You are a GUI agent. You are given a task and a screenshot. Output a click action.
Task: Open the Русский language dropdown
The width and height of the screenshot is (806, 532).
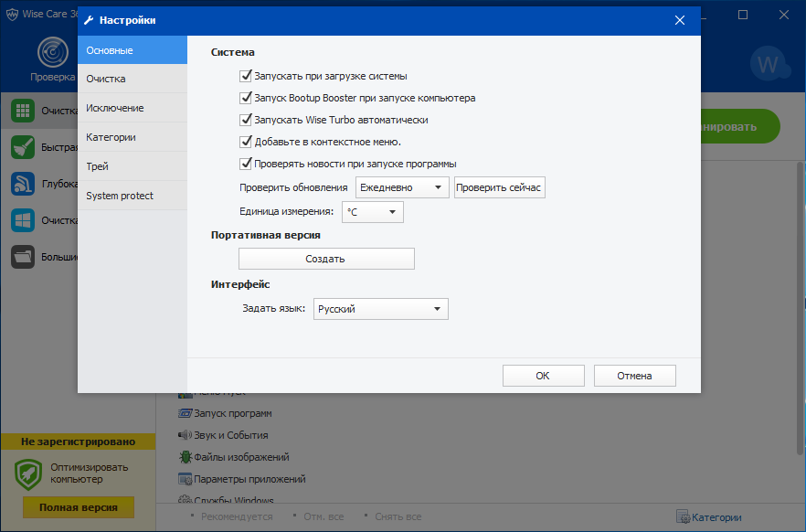(381, 309)
